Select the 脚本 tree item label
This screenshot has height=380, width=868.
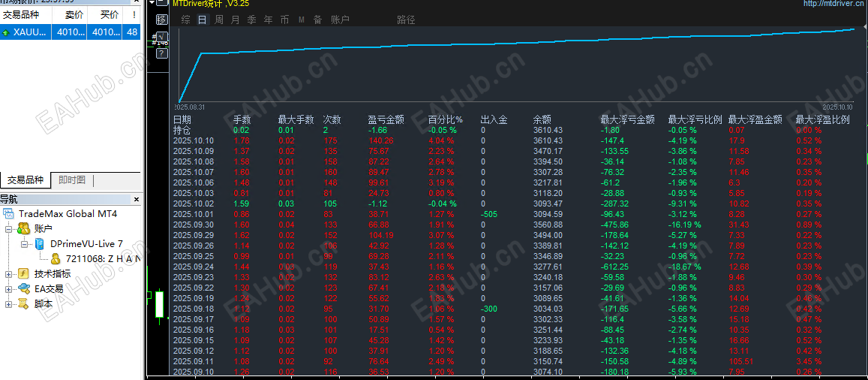(44, 303)
